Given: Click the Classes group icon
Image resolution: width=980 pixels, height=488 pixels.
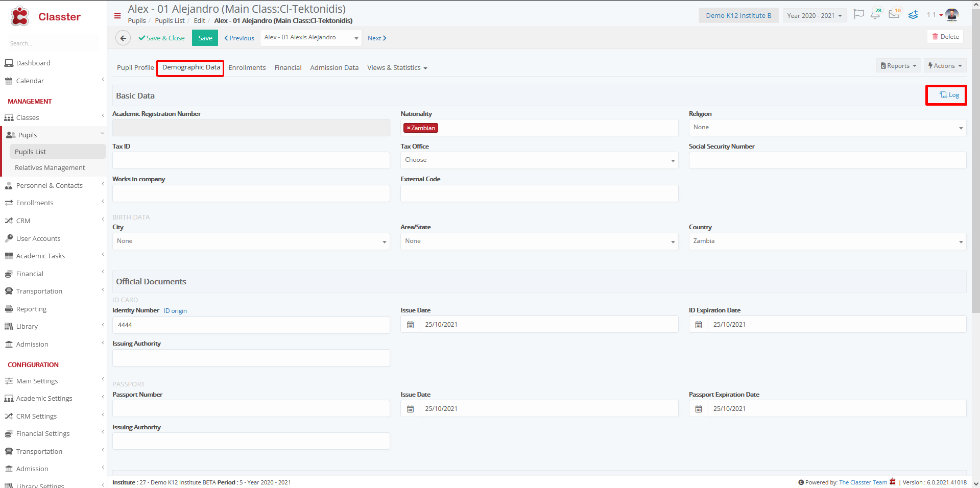Looking at the screenshot, I should 9,117.
